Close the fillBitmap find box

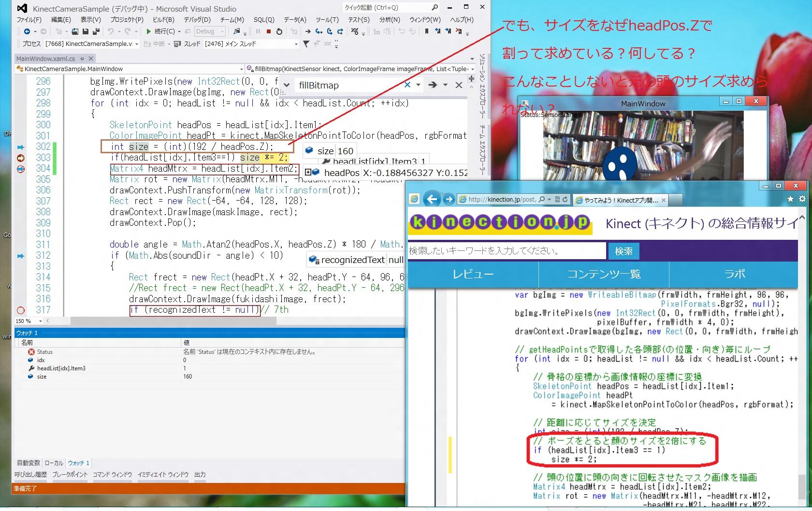point(459,85)
